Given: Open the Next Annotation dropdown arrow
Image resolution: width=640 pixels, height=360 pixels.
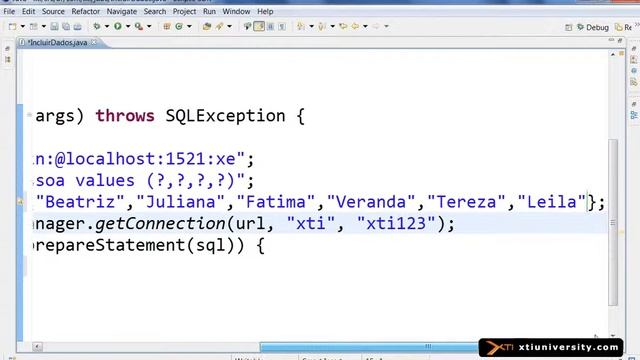Looking at the screenshot, I should 311,27.
